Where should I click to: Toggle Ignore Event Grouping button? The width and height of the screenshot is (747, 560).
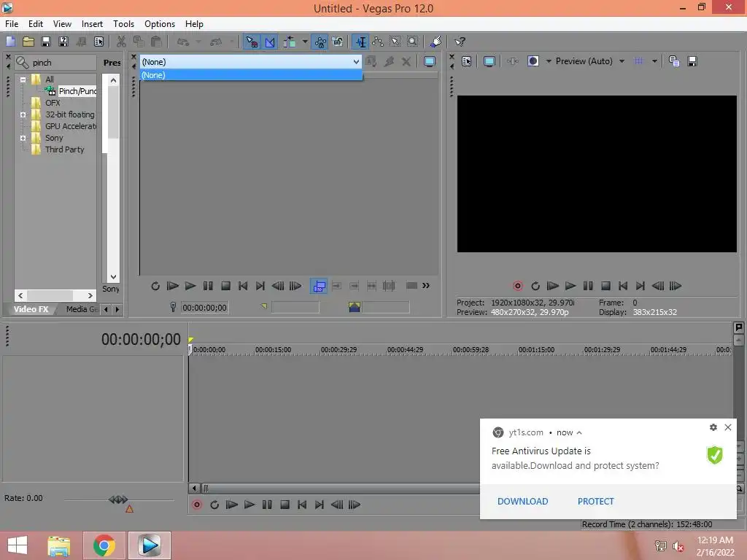point(338,42)
